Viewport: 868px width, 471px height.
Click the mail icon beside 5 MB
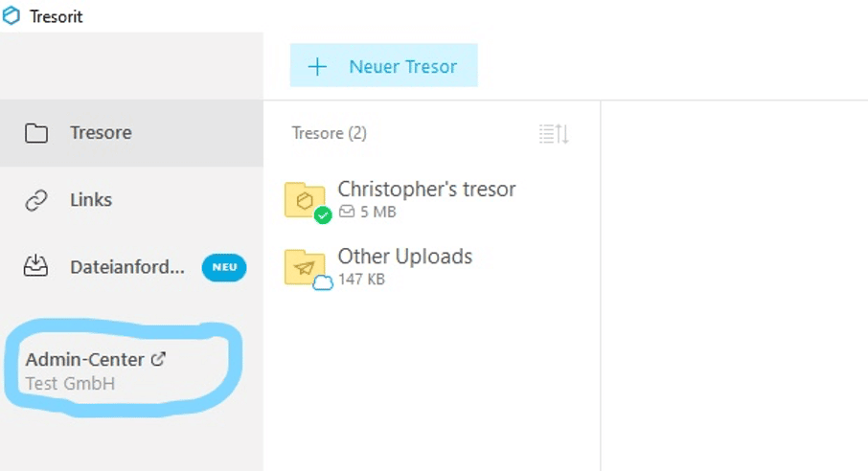click(x=347, y=212)
